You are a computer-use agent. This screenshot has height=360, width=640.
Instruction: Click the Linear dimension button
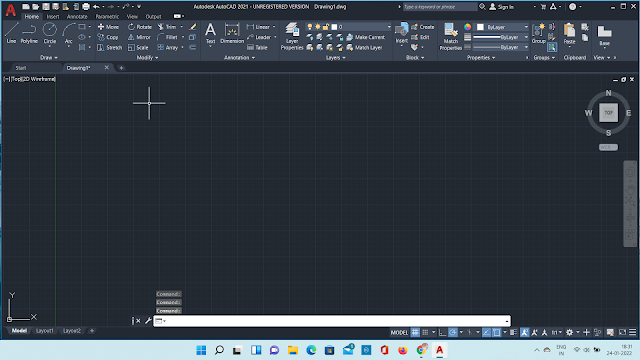(259, 27)
